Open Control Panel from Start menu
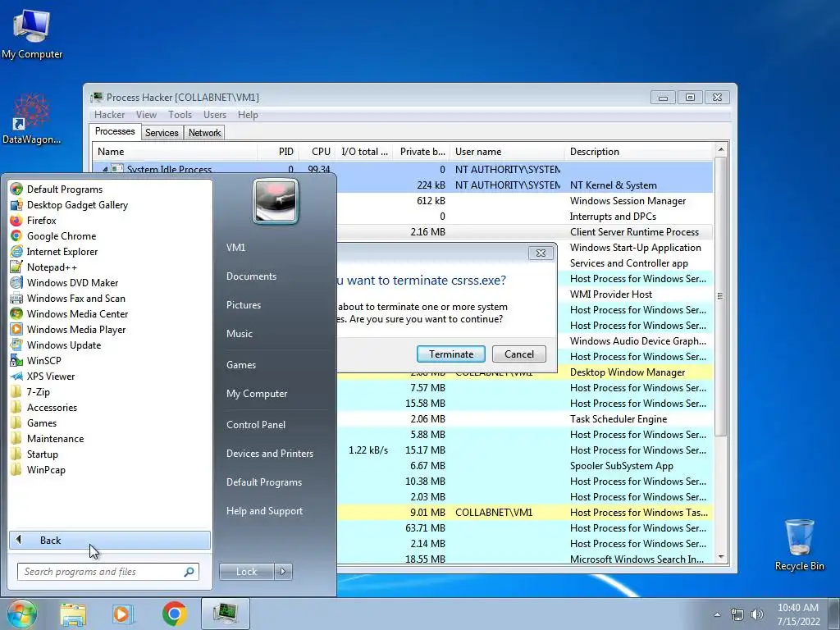The height and width of the screenshot is (630, 840). [256, 424]
